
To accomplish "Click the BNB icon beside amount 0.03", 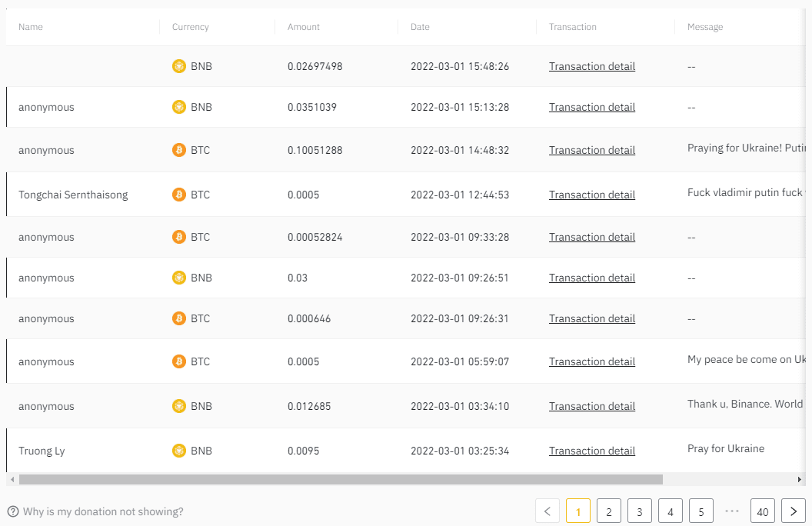I will (179, 278).
